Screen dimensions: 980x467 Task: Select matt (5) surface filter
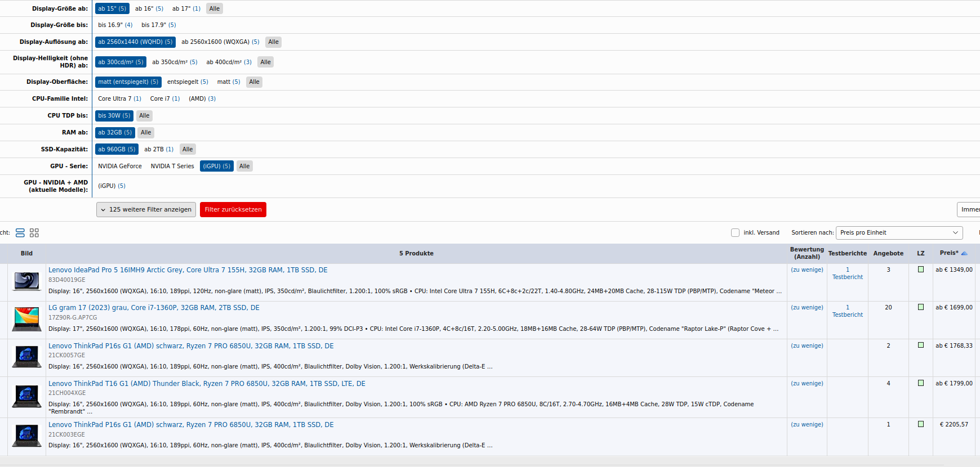pos(229,82)
